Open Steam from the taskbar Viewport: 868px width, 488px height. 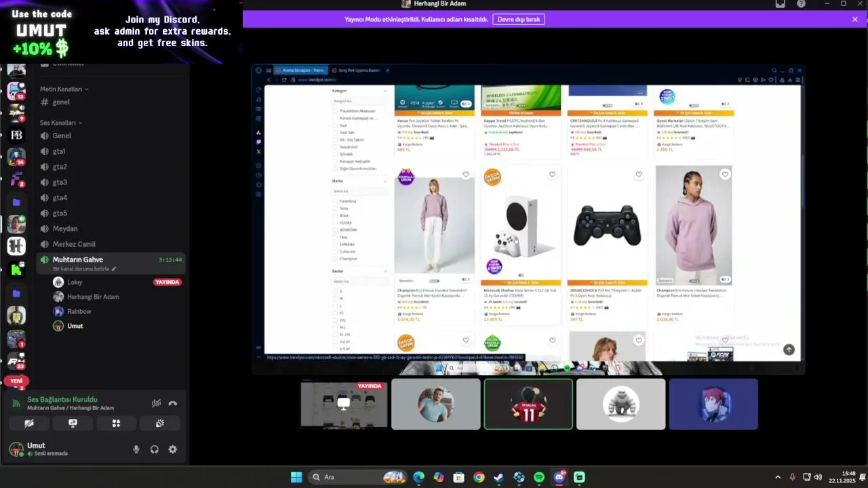(x=498, y=477)
